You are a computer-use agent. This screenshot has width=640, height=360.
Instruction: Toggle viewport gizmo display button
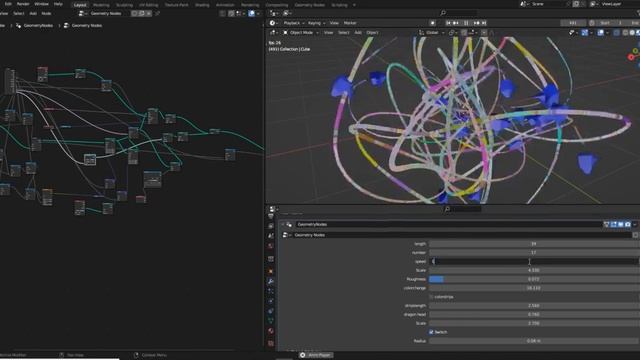pyautogui.click(x=585, y=33)
